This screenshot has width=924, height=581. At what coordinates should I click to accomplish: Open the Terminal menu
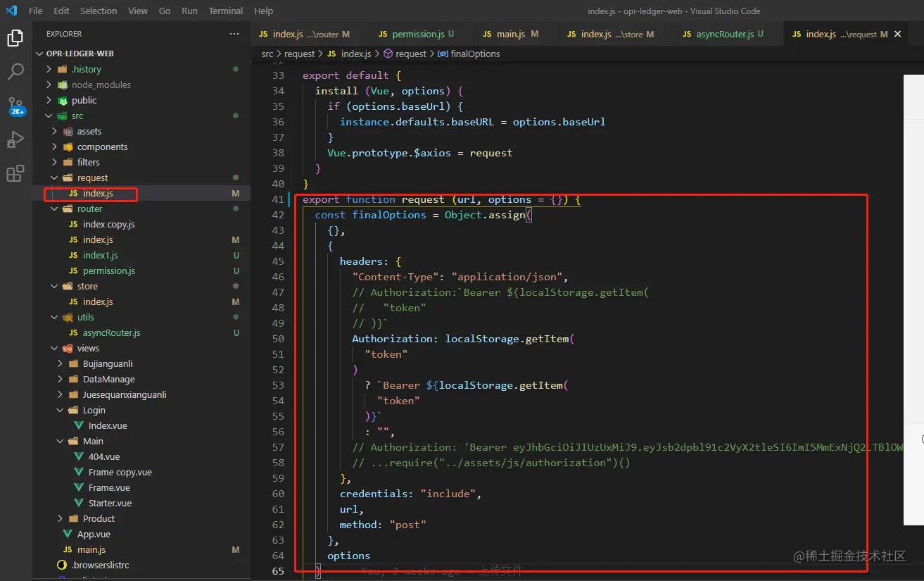click(x=225, y=11)
